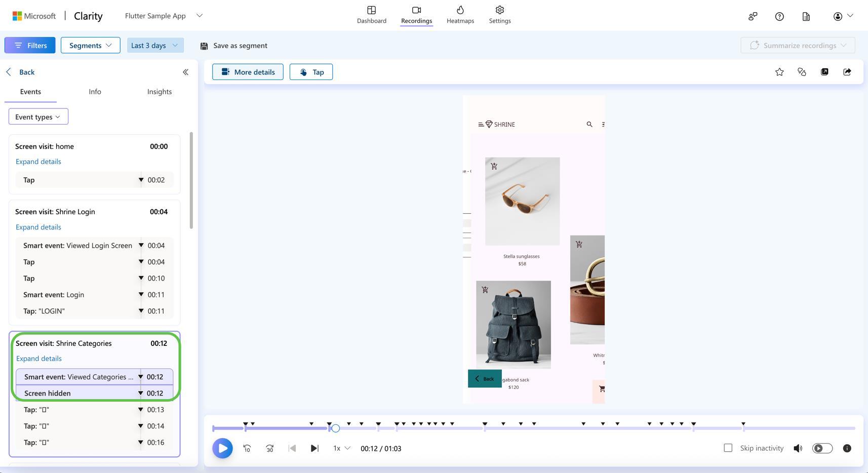
Task: Move the timeline playhead handle
Action: coord(335,428)
